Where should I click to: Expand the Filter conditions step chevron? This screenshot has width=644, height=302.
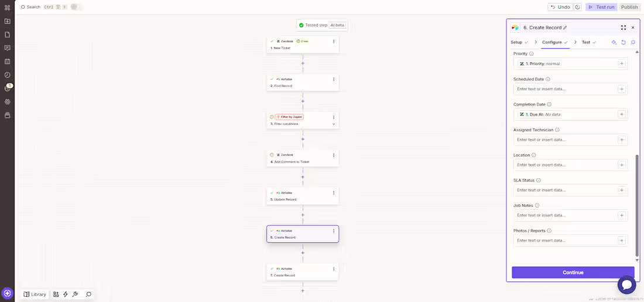coord(334,124)
